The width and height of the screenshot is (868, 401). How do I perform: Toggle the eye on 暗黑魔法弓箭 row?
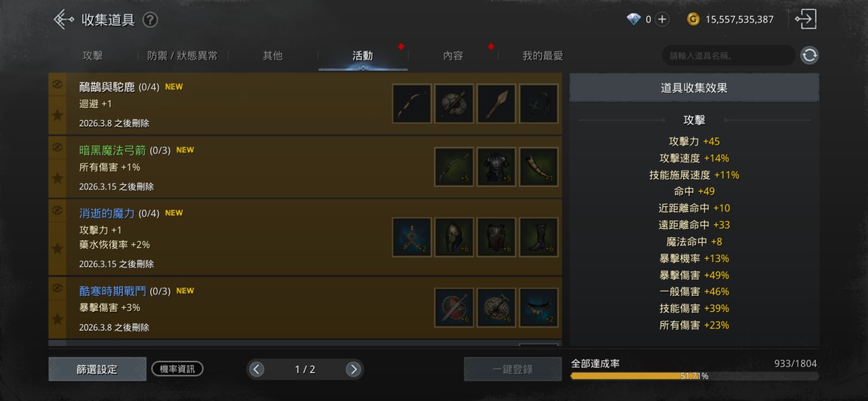point(57,147)
